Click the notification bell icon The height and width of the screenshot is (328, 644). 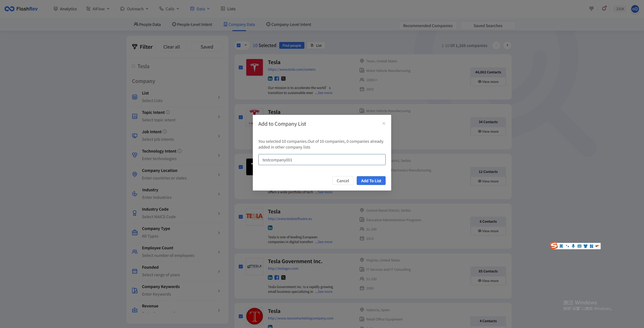click(x=604, y=9)
